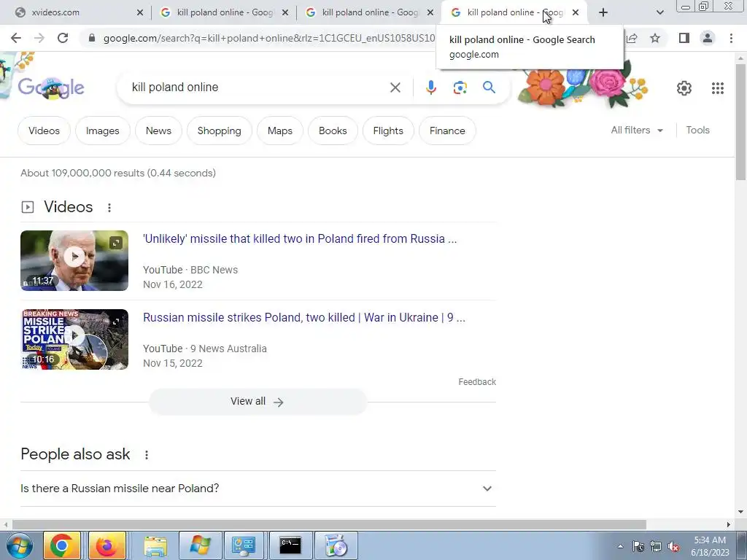Click the horizontal scrollbar thumb
747x560 pixels.
pyautogui.click(x=329, y=525)
